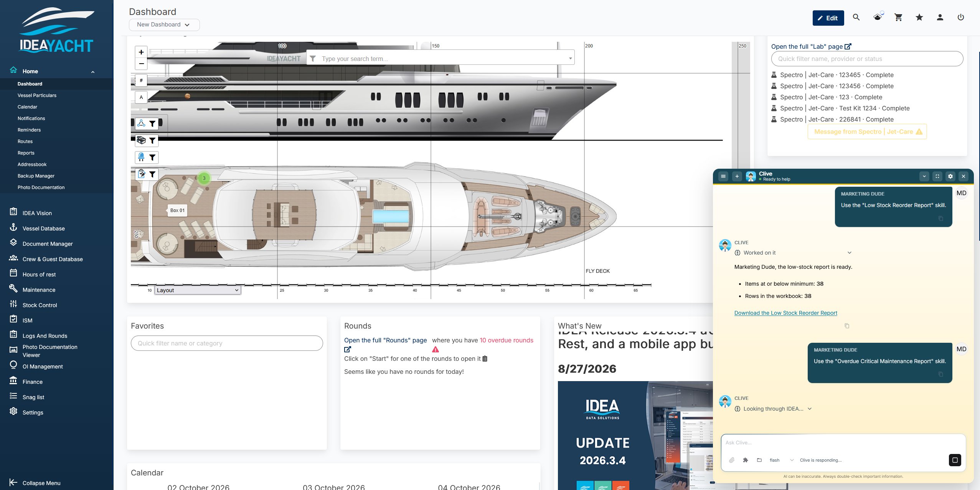Zoom in on the yacht map
This screenshot has height=490, width=980.
141,52
